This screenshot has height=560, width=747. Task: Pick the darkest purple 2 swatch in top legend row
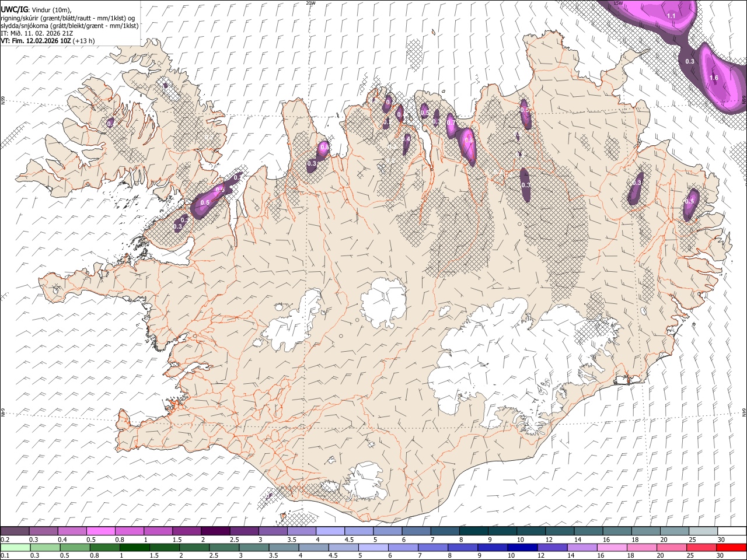click(x=215, y=531)
